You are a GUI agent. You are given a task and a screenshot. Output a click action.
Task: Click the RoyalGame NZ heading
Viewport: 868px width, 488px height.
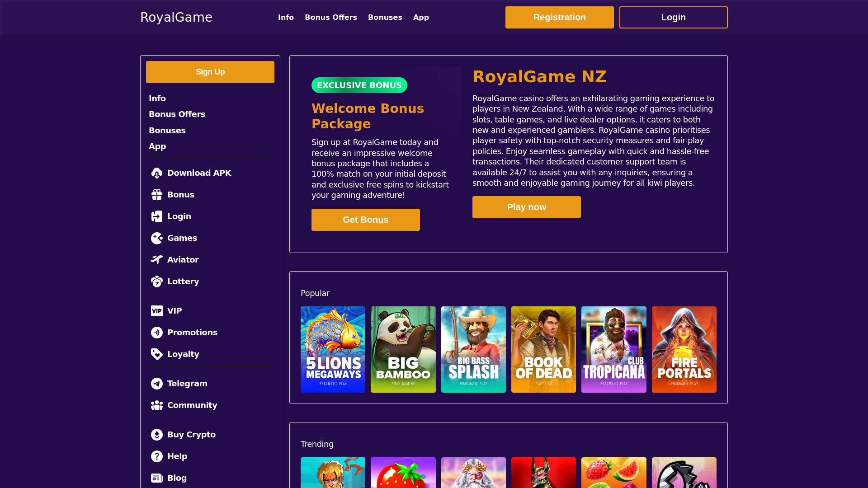[539, 77]
